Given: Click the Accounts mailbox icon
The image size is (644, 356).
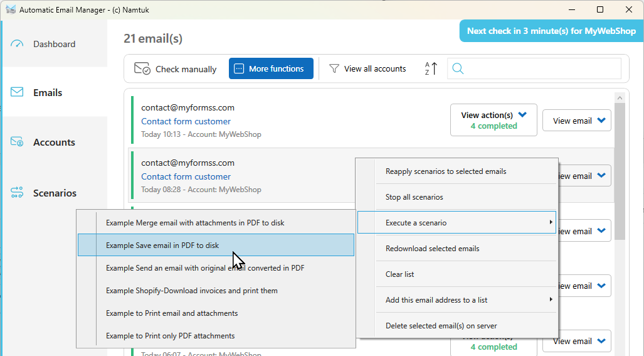Looking at the screenshot, I should [x=17, y=142].
